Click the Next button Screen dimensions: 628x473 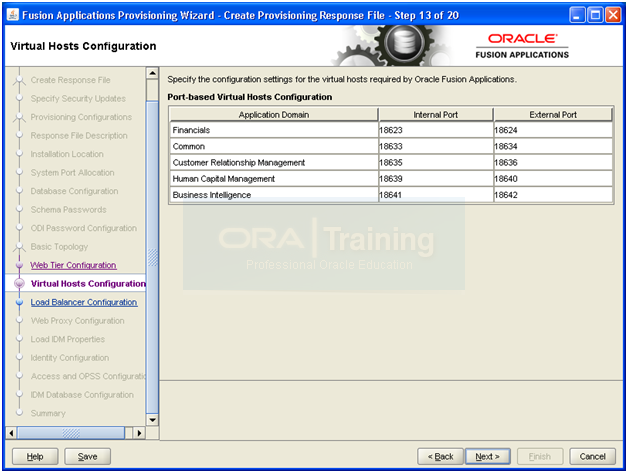click(487, 456)
